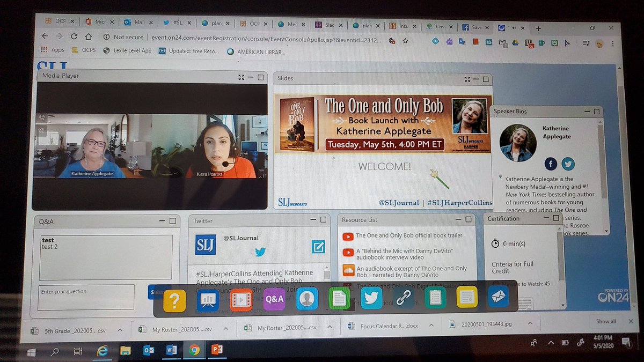Image resolution: width=644 pixels, height=362 pixels.
Task: Click the browser back arrow
Action: [x=45, y=36]
